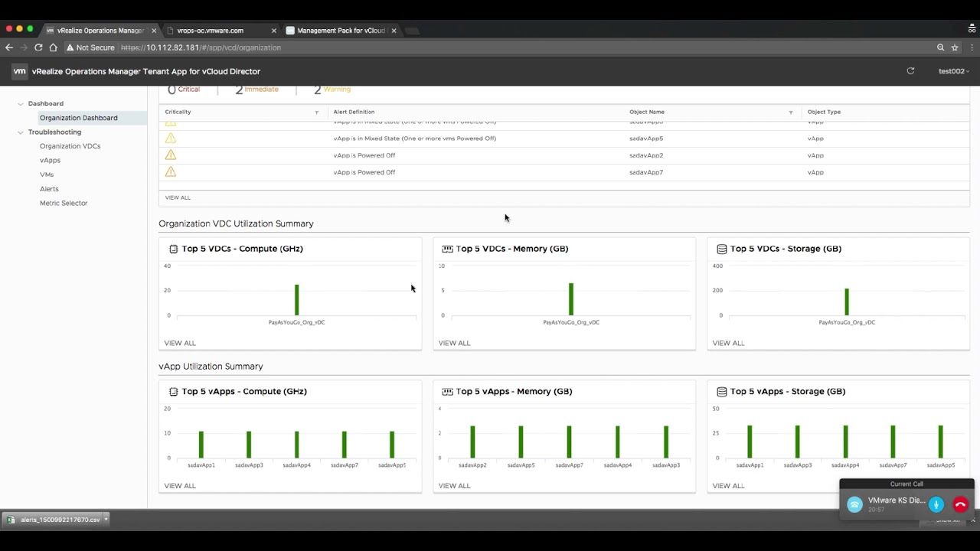Open Organization VDCs in sidebar

(x=70, y=146)
